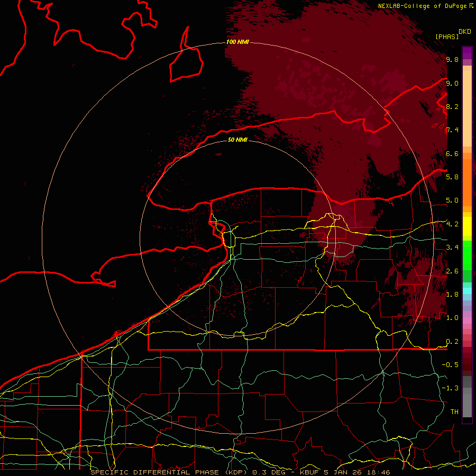Click the 8.2 legend value
Viewport: 476px width, 476px height.
(452, 106)
